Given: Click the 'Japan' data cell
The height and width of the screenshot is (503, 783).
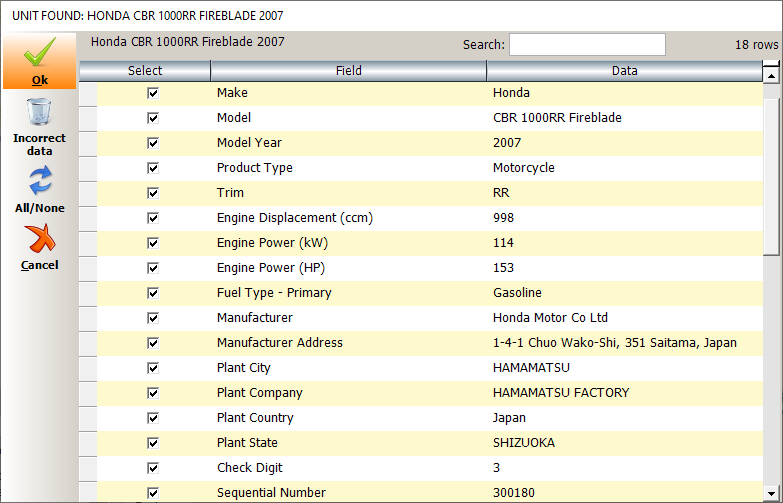Looking at the screenshot, I should click(625, 418).
